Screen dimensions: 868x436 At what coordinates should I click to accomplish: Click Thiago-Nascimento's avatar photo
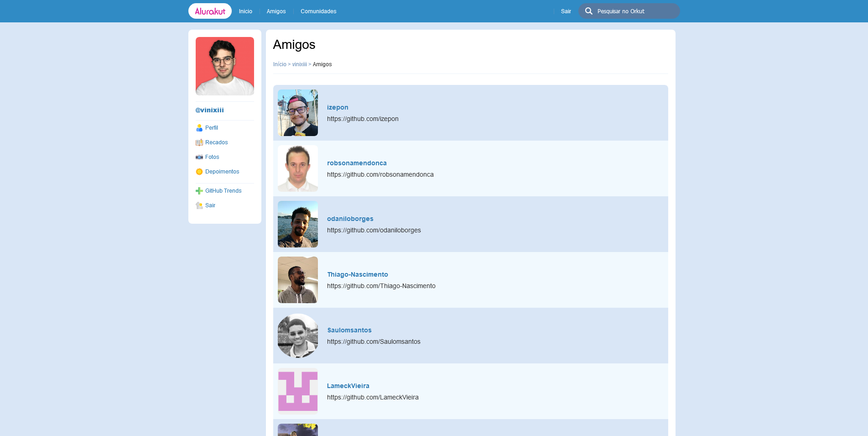pos(298,280)
